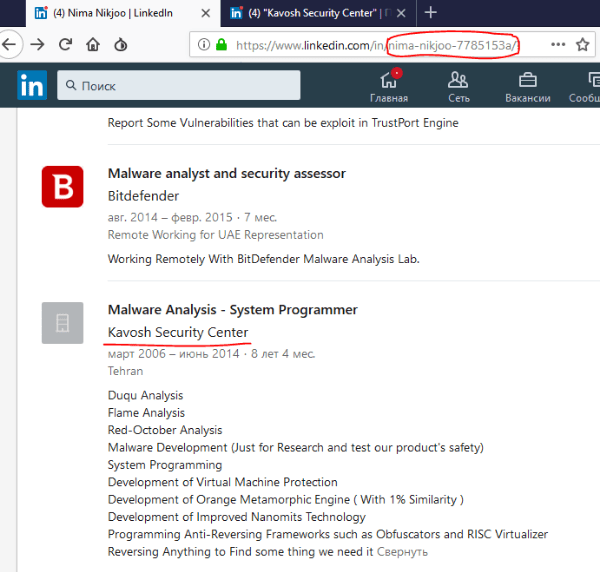Open the Malware analyst and security assessor position
This screenshot has width=600, height=572.
(227, 174)
